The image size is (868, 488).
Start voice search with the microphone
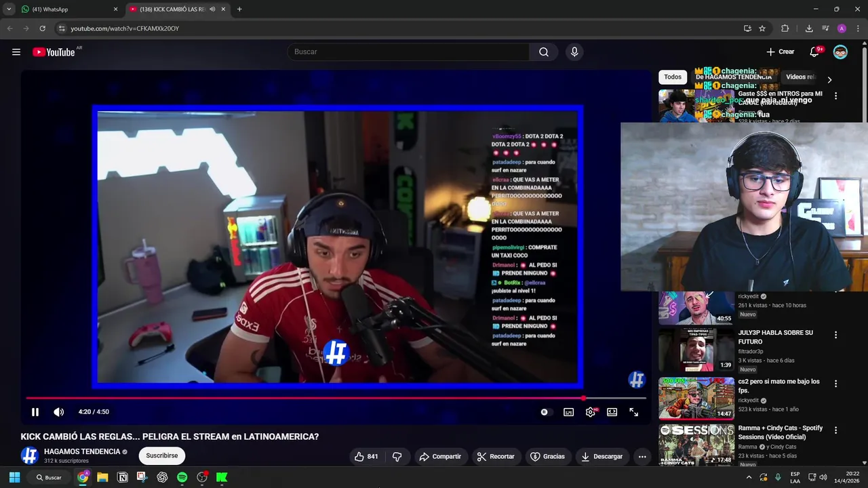click(574, 52)
